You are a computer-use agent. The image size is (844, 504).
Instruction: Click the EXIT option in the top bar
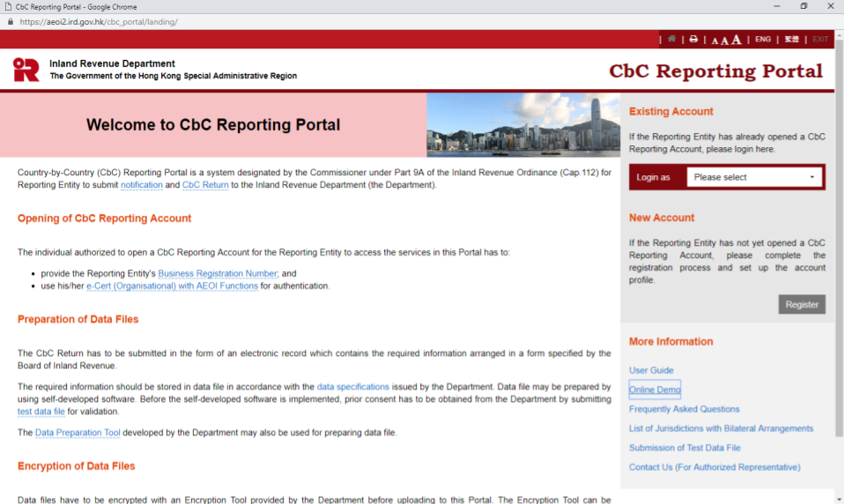[x=820, y=40]
